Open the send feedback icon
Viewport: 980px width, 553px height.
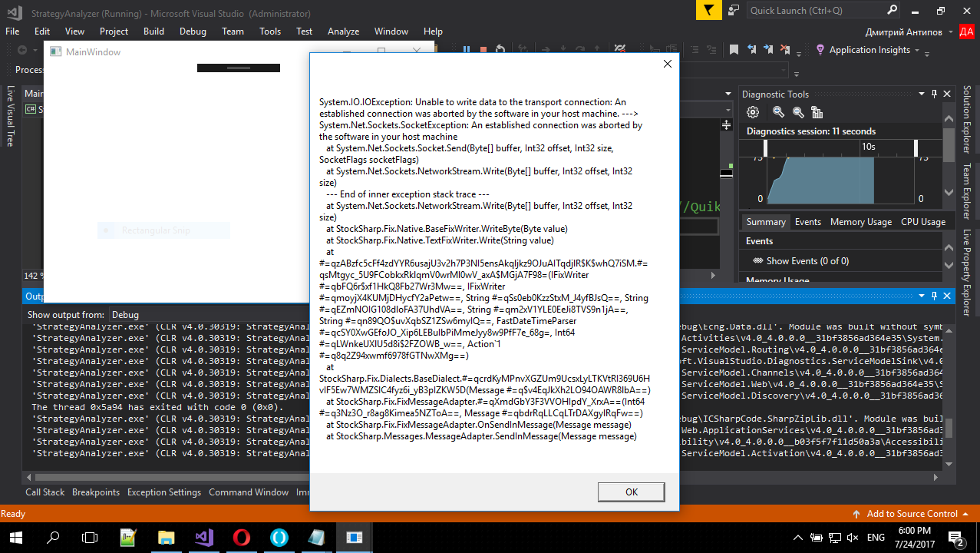(x=734, y=11)
